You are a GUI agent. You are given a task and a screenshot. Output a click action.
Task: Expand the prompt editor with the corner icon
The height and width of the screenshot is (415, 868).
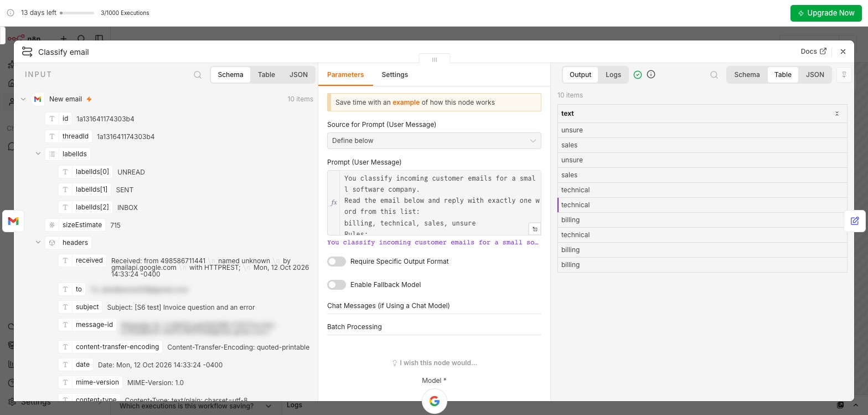coord(535,229)
